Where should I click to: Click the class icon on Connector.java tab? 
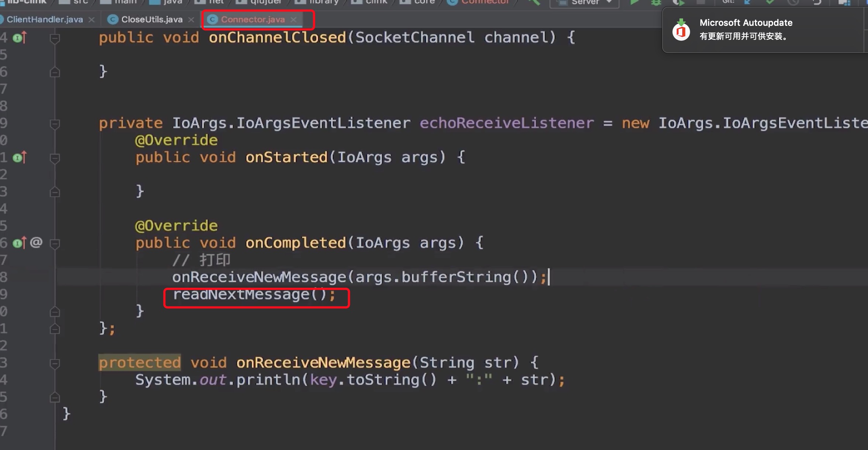click(x=212, y=20)
